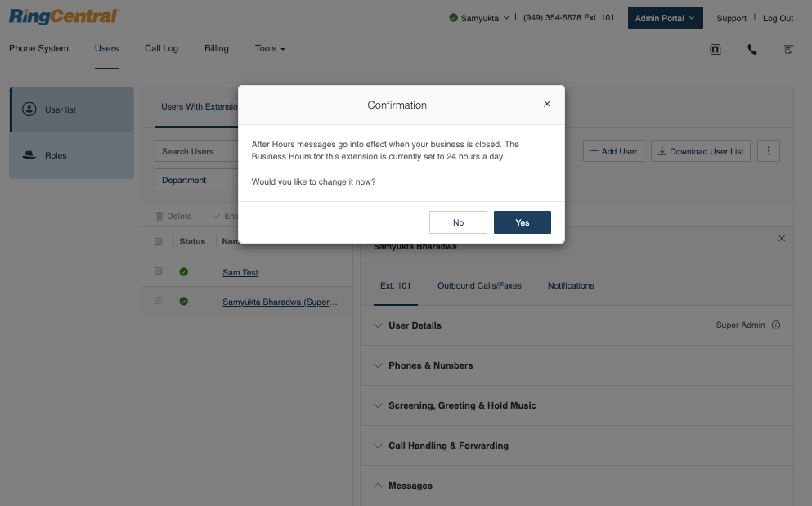Click Yes in the Confirmation dialog
Image resolution: width=812 pixels, height=506 pixels.
point(522,222)
